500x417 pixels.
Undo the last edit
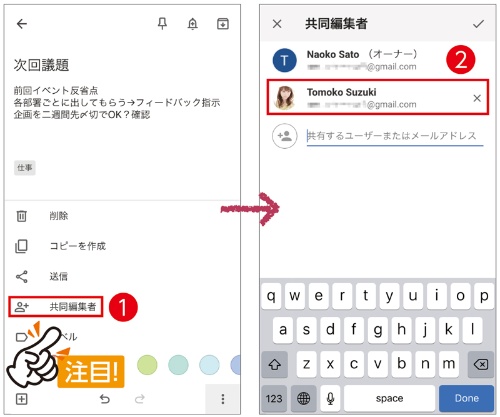[x=105, y=399]
